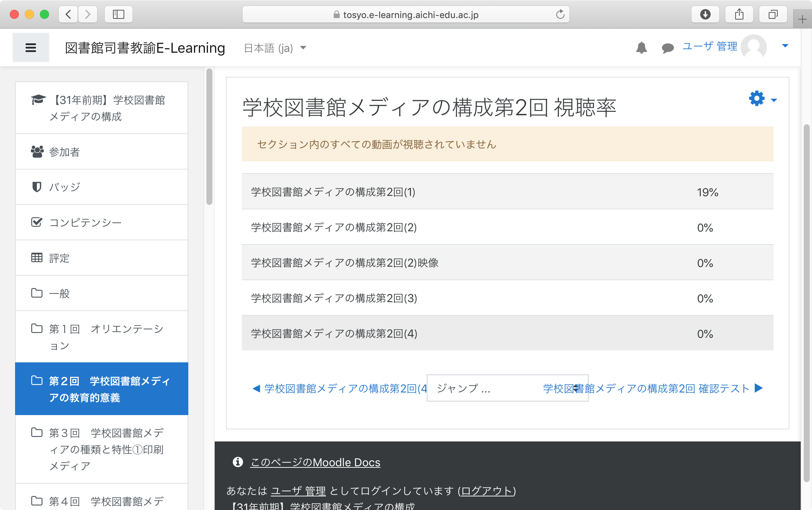812x510 pixels.
Task: Click the Safari back arrow
Action: click(68, 14)
